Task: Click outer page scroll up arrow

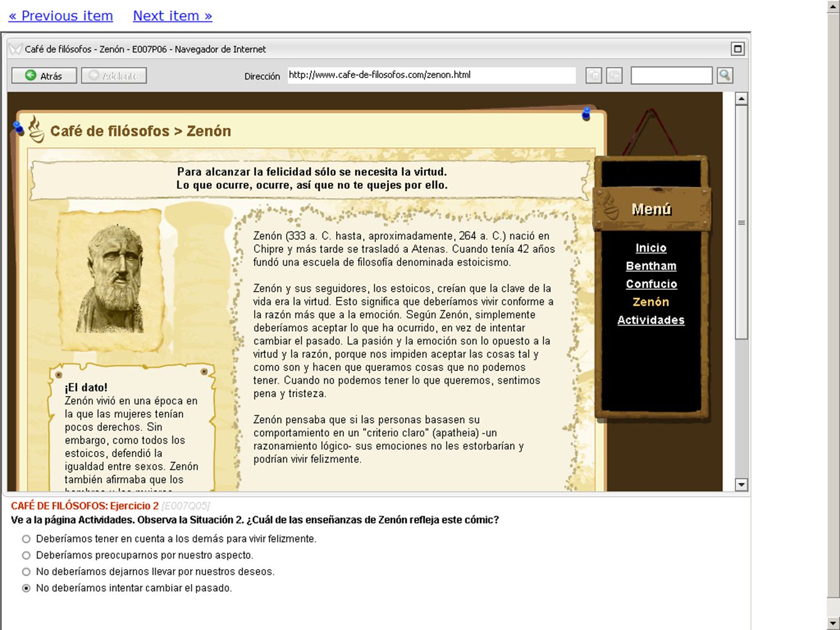Action: pos(833,6)
